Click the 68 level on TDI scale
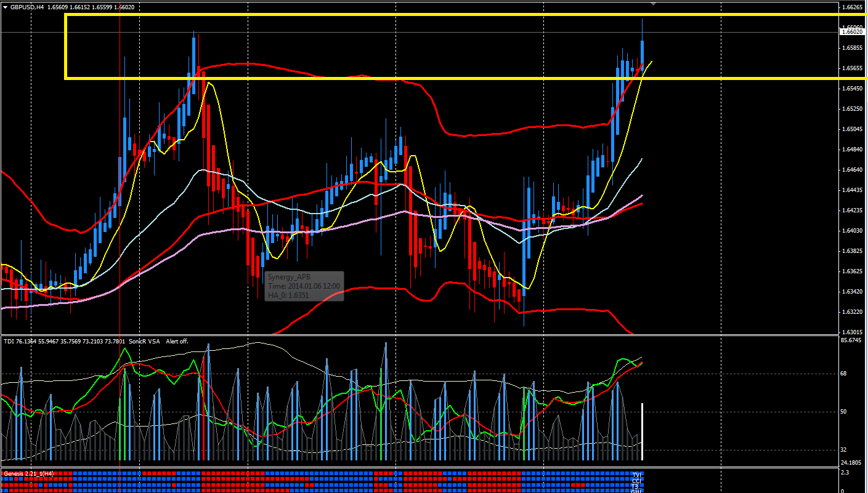The image size is (868, 493). point(845,373)
